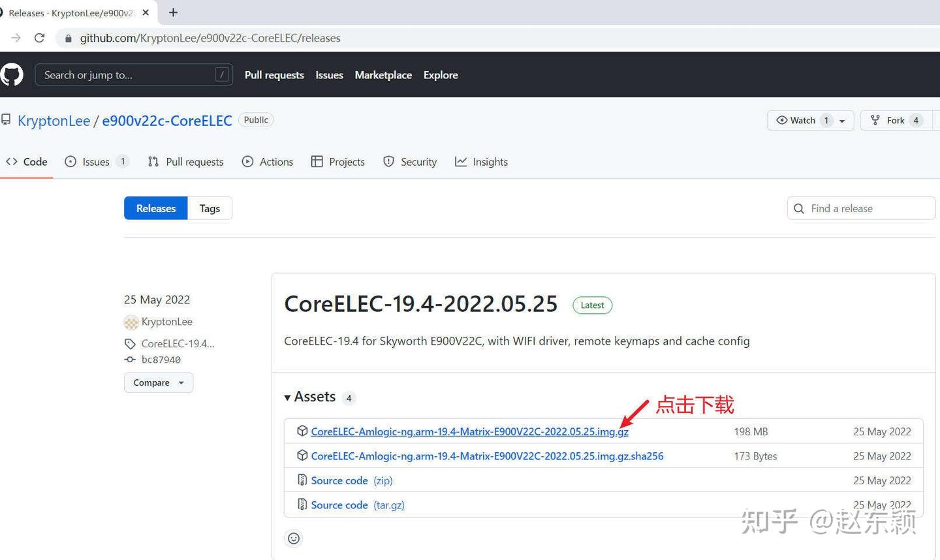The image size is (940, 560).
Task: Download the CoreELEC E900V22C img.gz file
Action: click(x=469, y=431)
